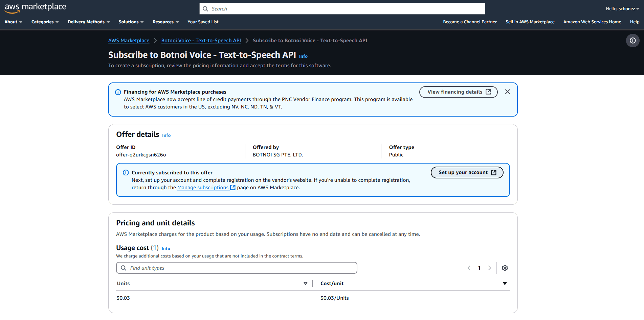Click the Units column header
This screenshot has width=644, height=320.
click(123, 284)
